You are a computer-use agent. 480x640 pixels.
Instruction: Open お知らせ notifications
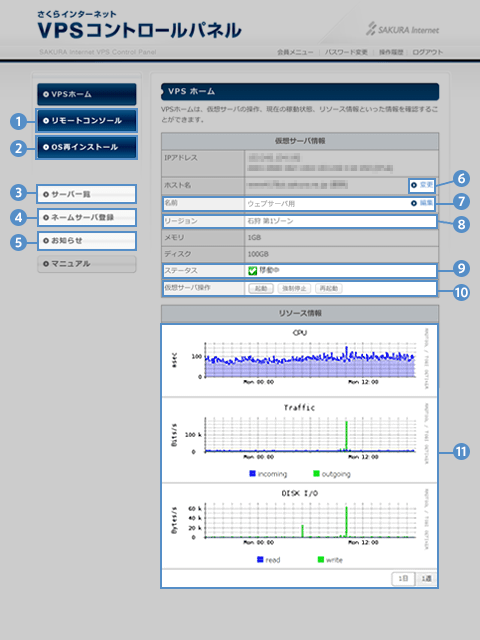pos(87,240)
